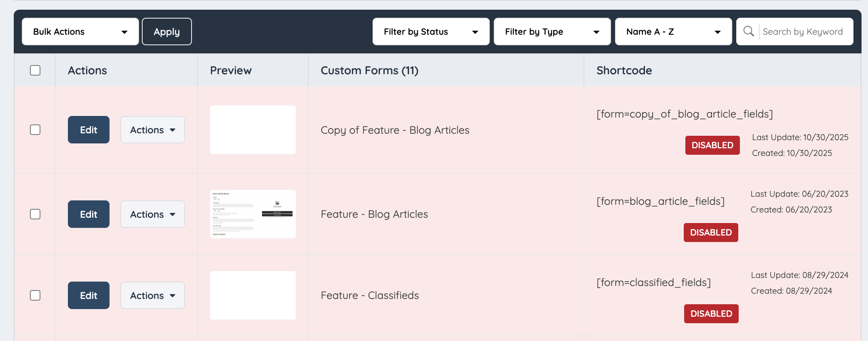Open blank preview of Feature - Classifieds
This screenshot has width=868, height=341.
coord(253,295)
